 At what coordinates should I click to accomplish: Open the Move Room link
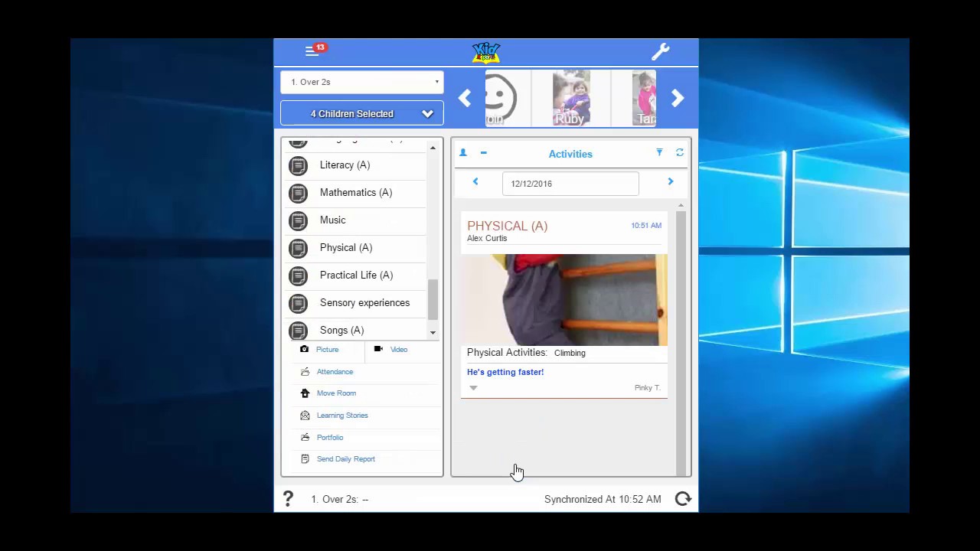[336, 393]
